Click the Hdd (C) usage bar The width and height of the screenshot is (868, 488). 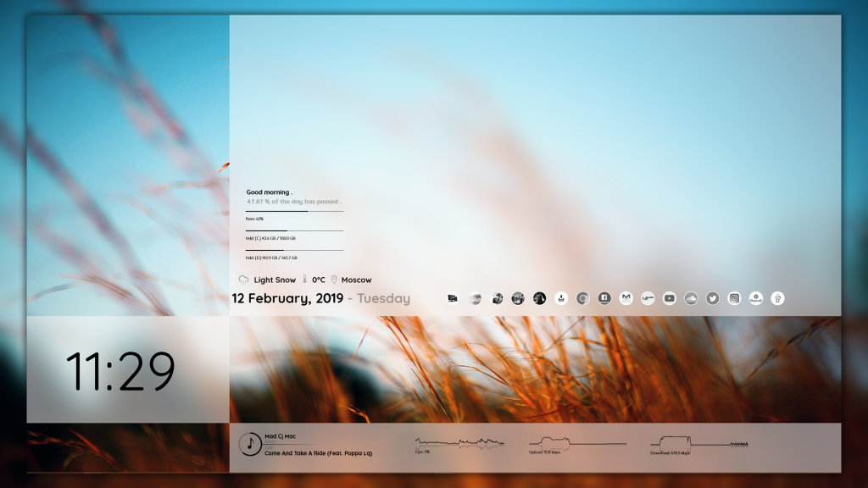coord(294,230)
